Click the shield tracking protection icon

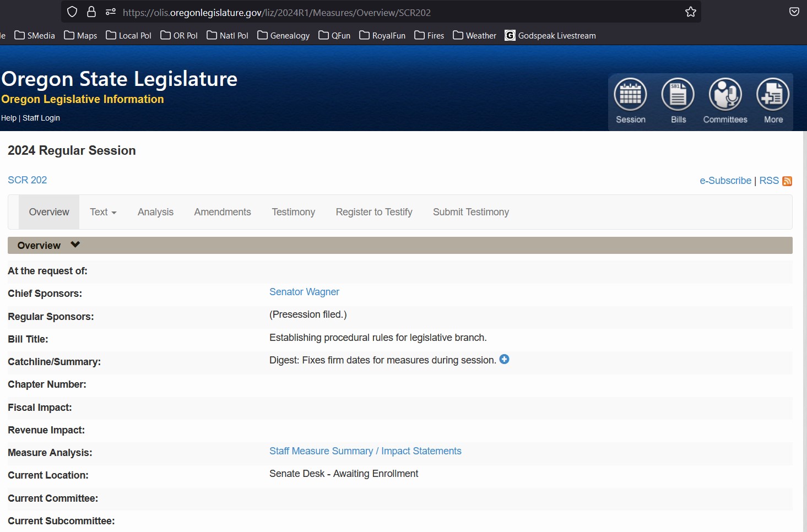[72, 12]
